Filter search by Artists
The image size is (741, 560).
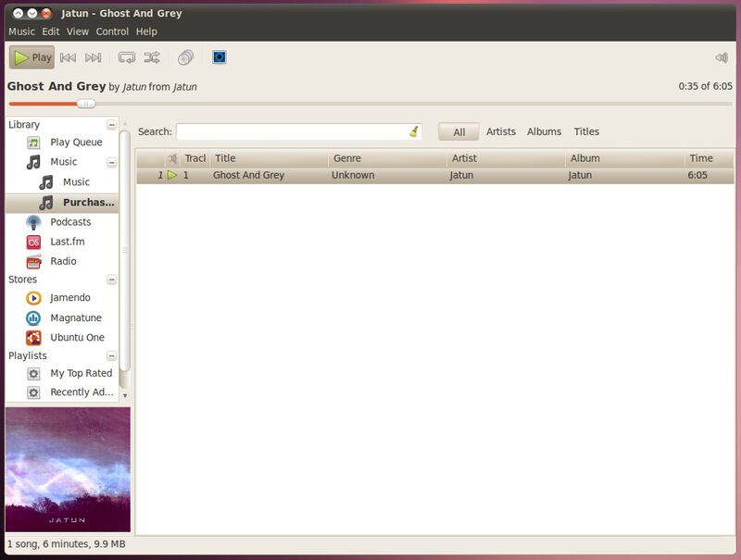[x=500, y=131]
